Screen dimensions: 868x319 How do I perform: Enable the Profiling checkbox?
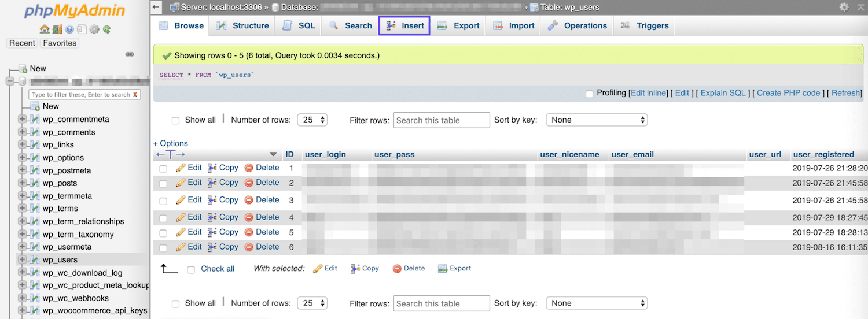[589, 94]
